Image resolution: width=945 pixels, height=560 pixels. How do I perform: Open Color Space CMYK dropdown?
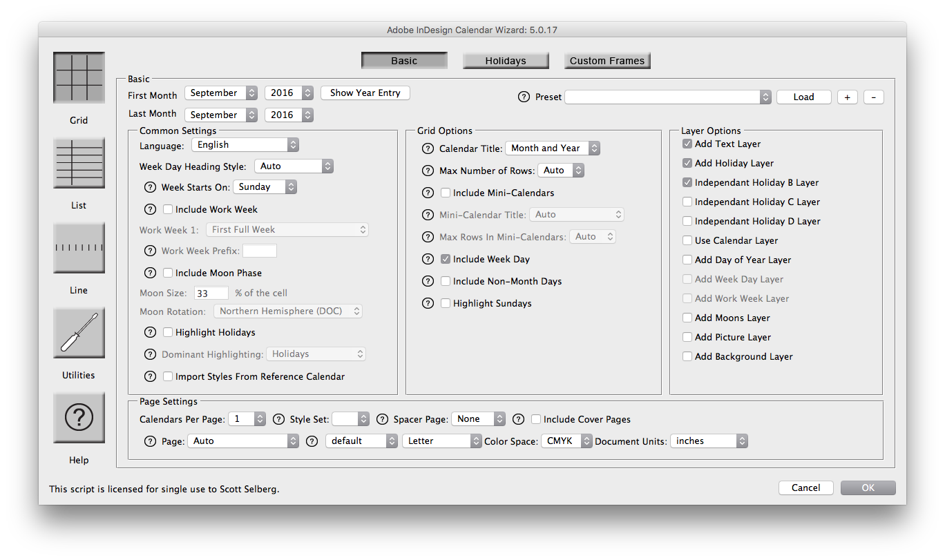[566, 441]
